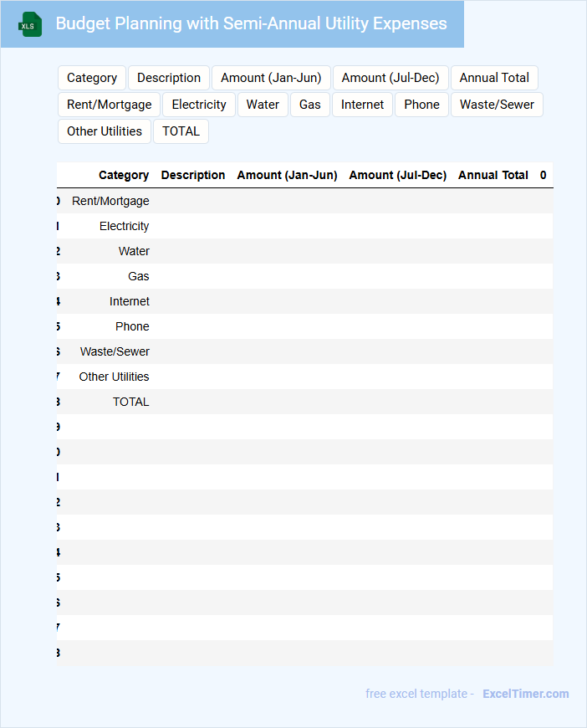Open the ExcelTimer.com link

[x=526, y=694]
